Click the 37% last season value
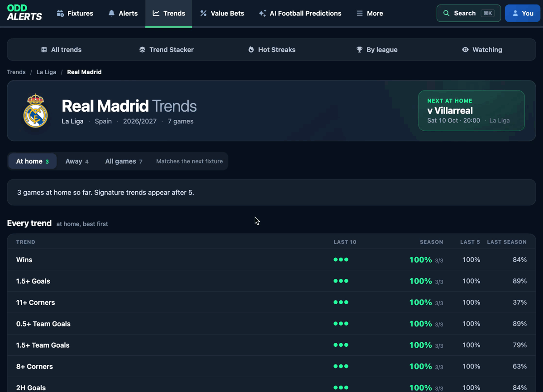The width and height of the screenshot is (543, 392). (519, 302)
